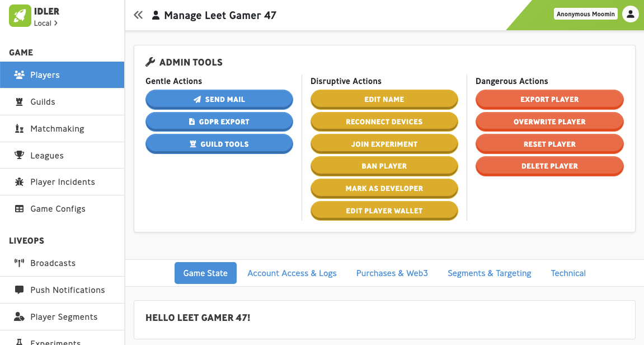
Task: Click the Disruptive Actions heading
Action: point(346,81)
